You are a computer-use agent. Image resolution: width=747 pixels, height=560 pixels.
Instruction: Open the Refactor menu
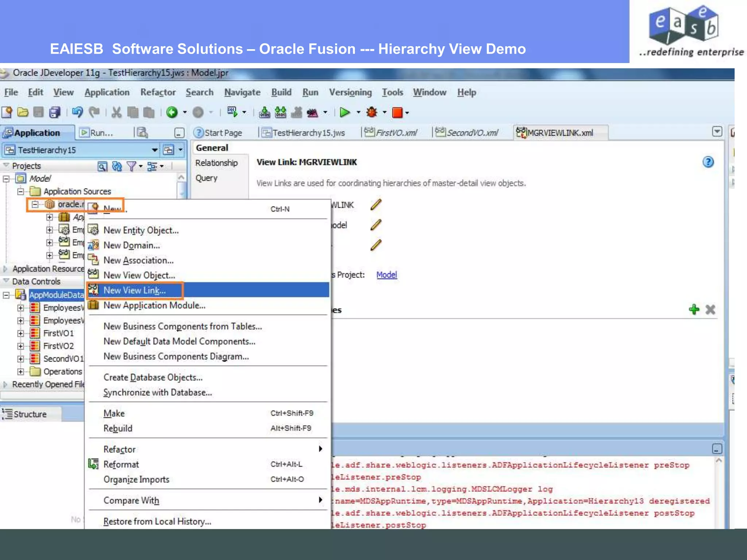click(x=158, y=92)
